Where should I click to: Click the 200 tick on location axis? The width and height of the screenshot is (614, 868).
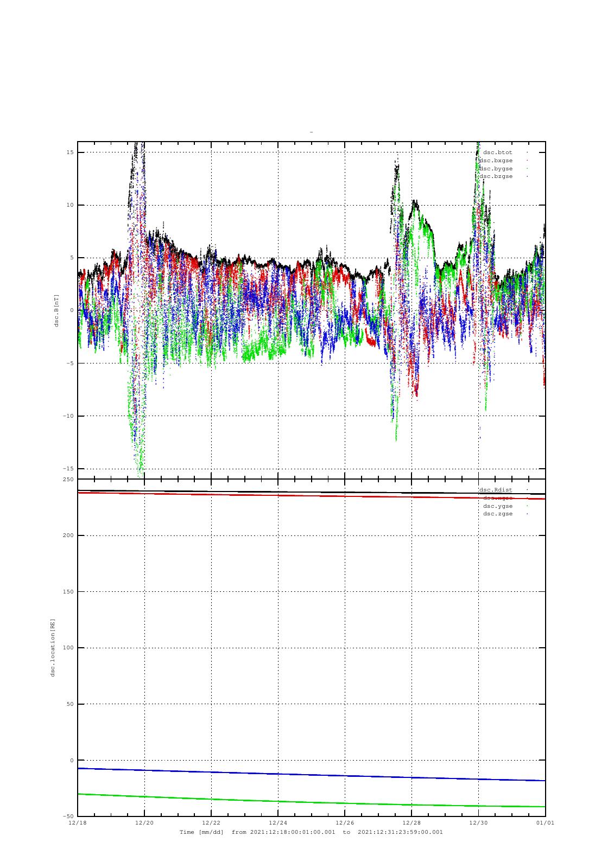tap(68, 535)
